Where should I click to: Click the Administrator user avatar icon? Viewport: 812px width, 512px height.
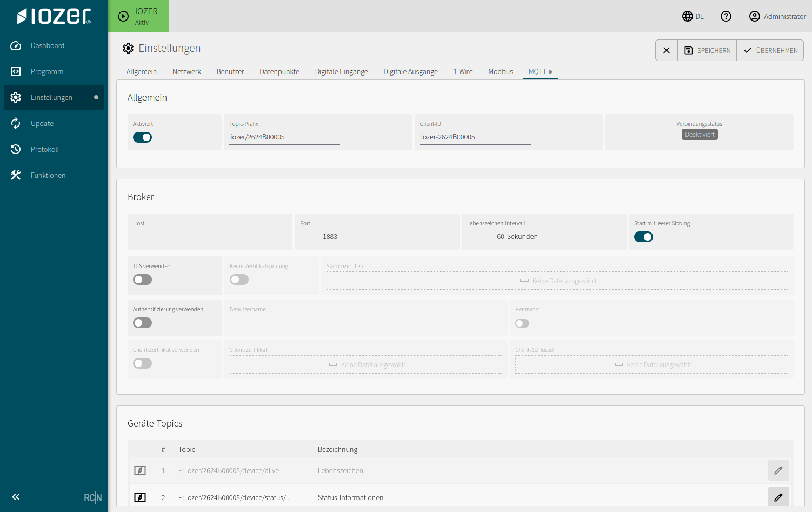pos(755,16)
